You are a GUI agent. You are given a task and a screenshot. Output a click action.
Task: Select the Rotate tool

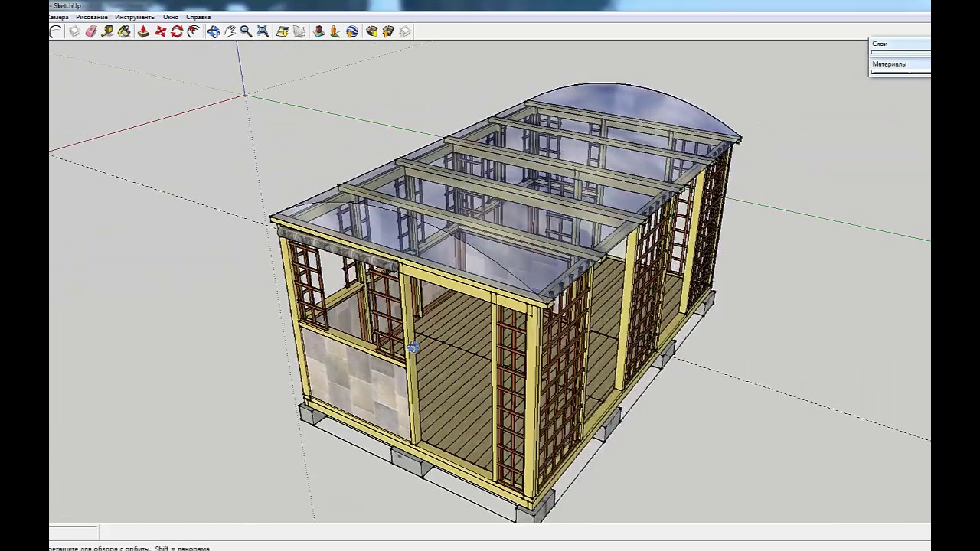coord(177,31)
